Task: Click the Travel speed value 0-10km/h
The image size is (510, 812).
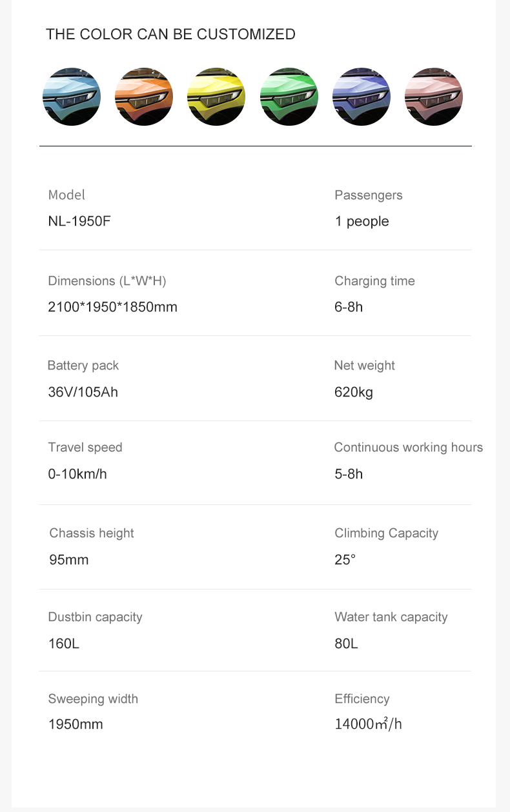Action: 77,474
